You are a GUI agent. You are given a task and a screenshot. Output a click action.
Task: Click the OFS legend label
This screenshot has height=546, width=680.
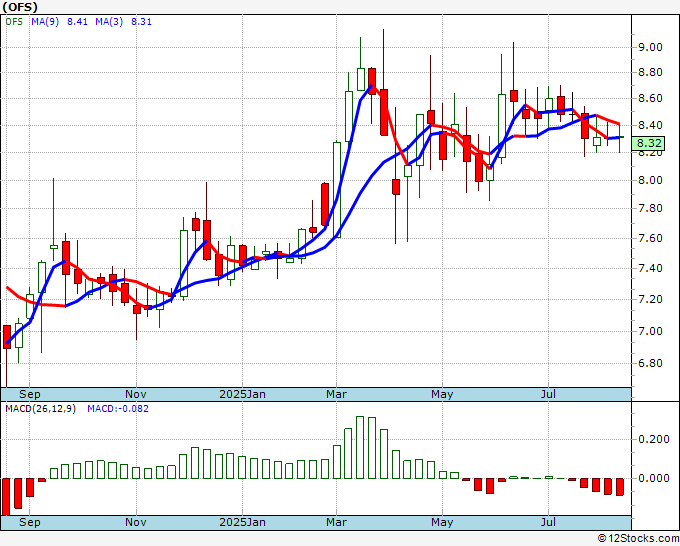14,22
